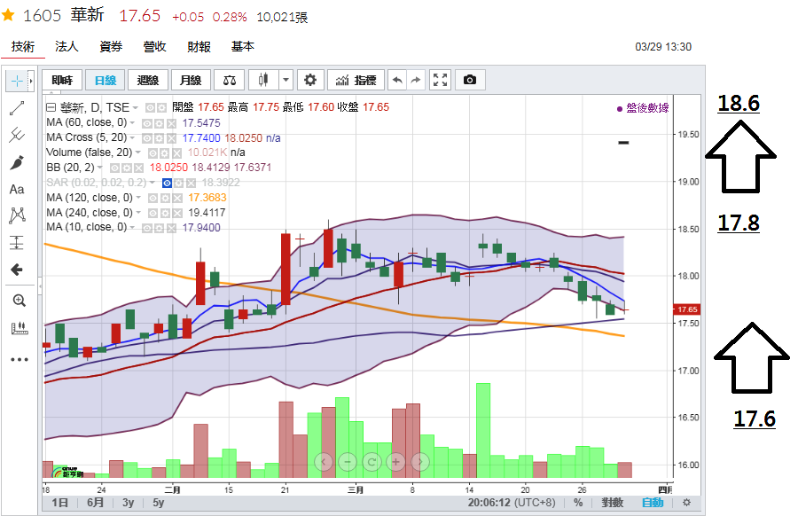The height and width of the screenshot is (532, 798).
Task: Redo the chart action
Action: 416,80
